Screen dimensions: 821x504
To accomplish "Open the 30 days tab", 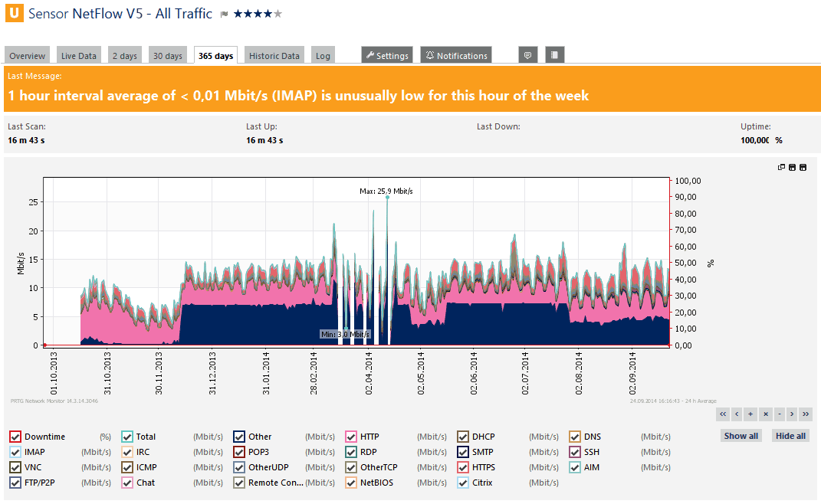I will coord(167,54).
